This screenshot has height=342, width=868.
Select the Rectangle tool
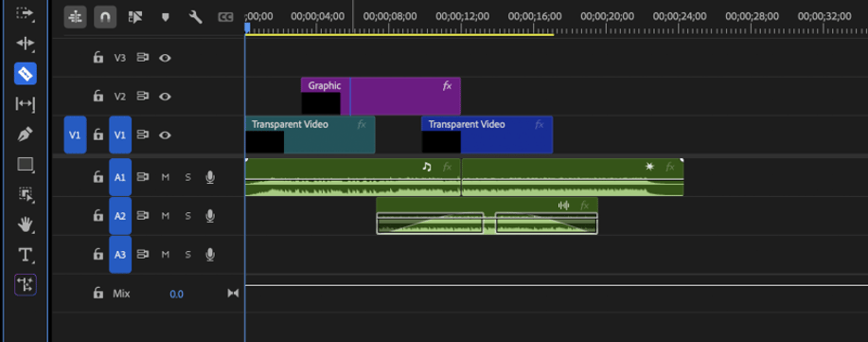(26, 164)
